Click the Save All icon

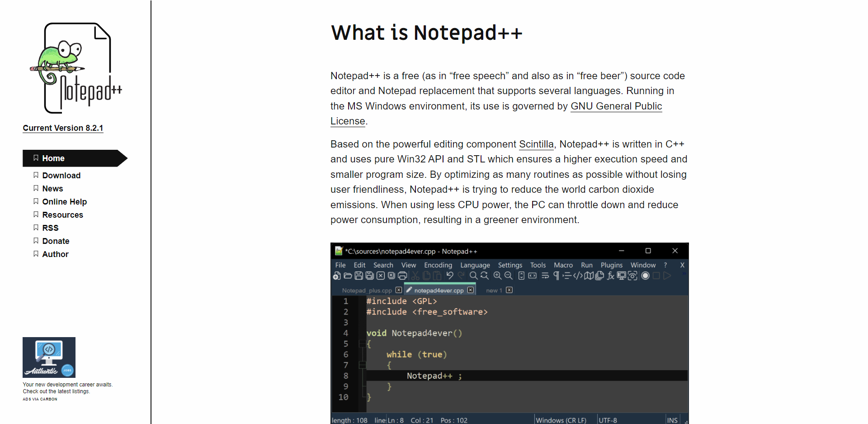pyautogui.click(x=369, y=276)
